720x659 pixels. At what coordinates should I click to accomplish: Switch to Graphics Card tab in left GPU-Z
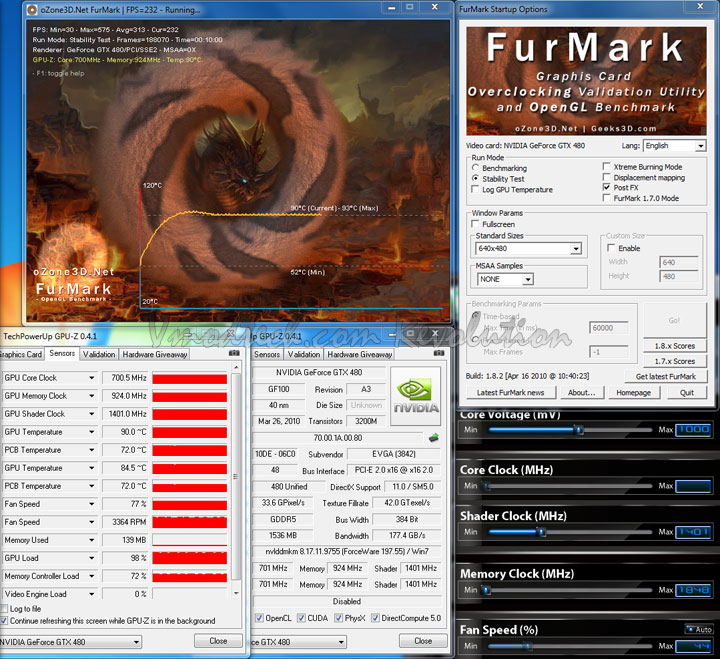point(21,355)
